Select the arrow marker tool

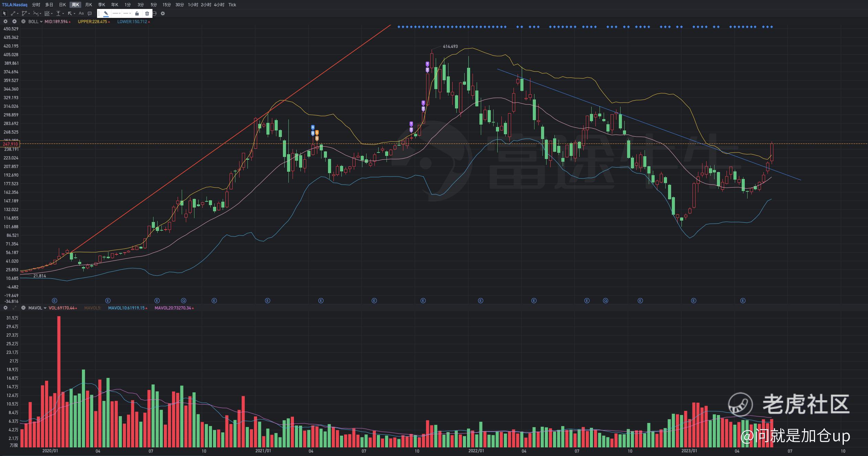pos(70,13)
